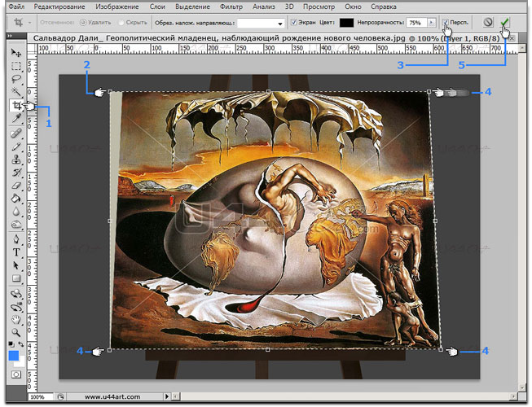Click the horizontal scrollbar left arrow
The width and height of the screenshot is (532, 407).
176,396
